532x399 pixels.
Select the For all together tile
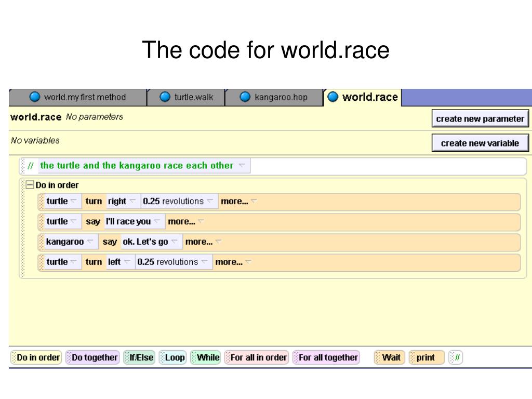pos(326,357)
